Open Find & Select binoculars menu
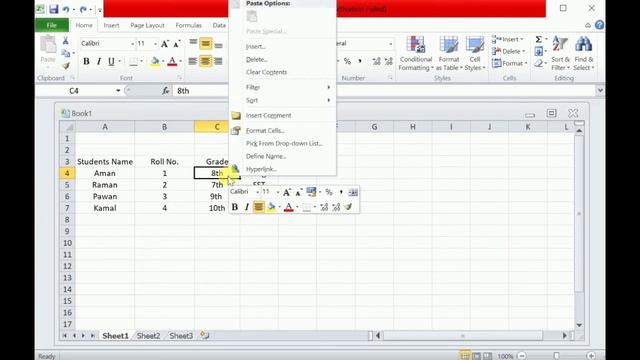 (x=584, y=54)
